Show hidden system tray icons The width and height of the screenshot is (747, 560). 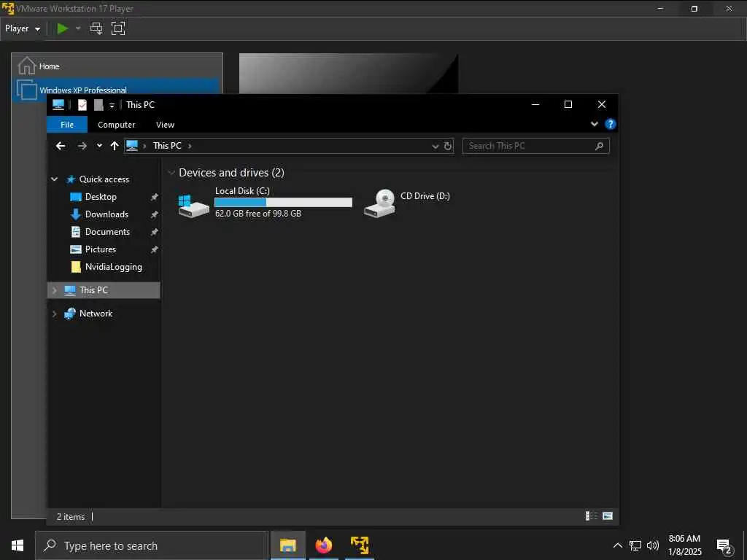[x=617, y=545]
